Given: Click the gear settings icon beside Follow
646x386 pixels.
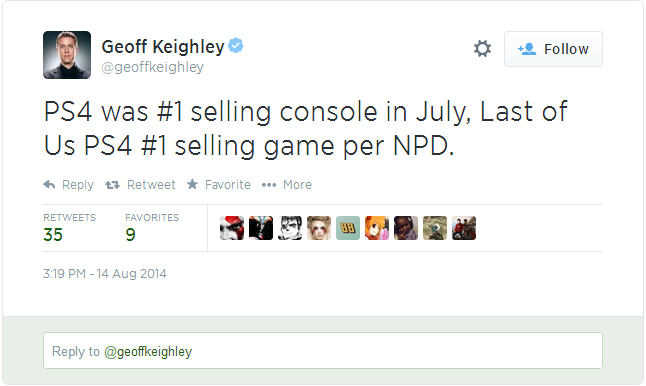Looking at the screenshot, I should [482, 49].
